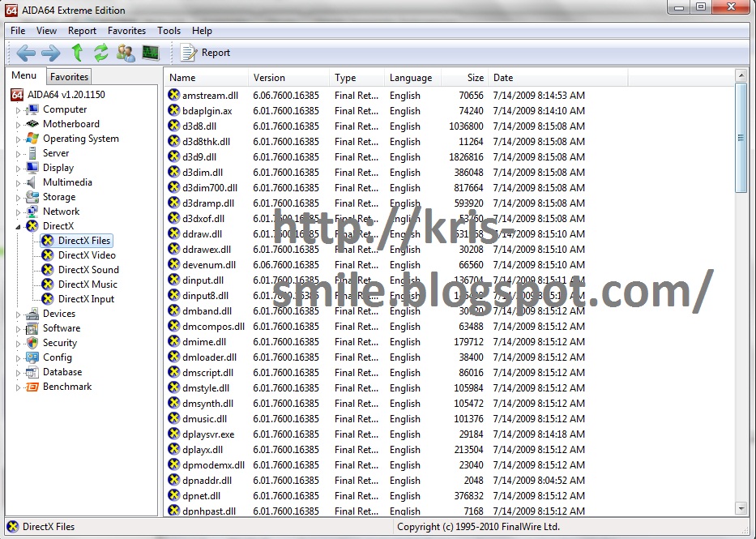The height and width of the screenshot is (539, 756).
Task: Select the Display monitor icon
Action: tap(32, 168)
